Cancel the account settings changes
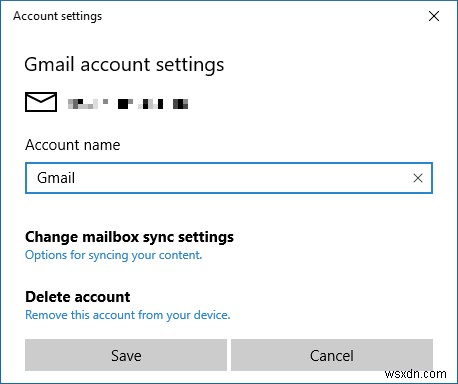The height and width of the screenshot is (384, 458). coord(332,355)
